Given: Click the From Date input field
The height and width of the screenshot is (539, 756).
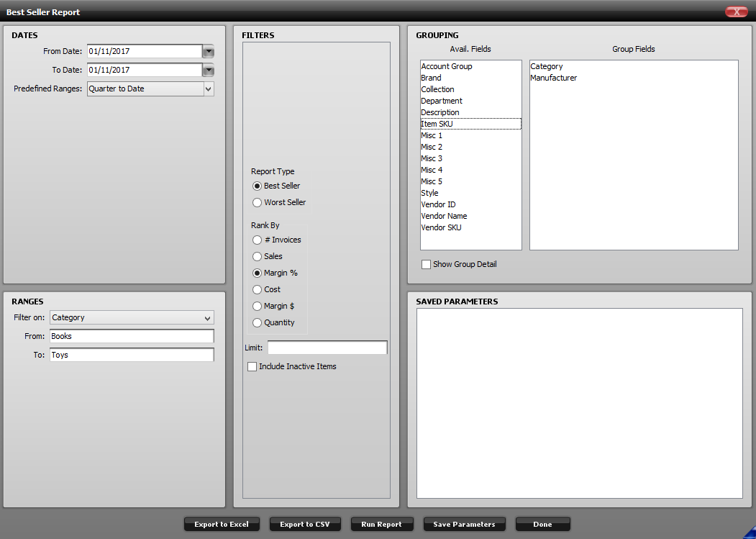Looking at the screenshot, I should (x=145, y=51).
